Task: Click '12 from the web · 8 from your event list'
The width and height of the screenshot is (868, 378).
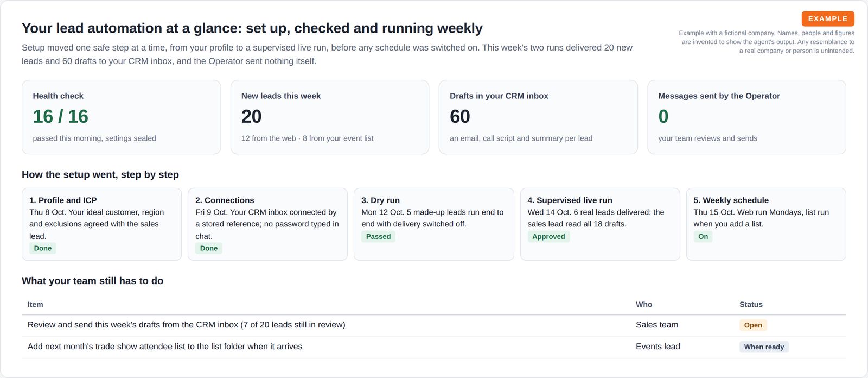Action: tap(308, 138)
